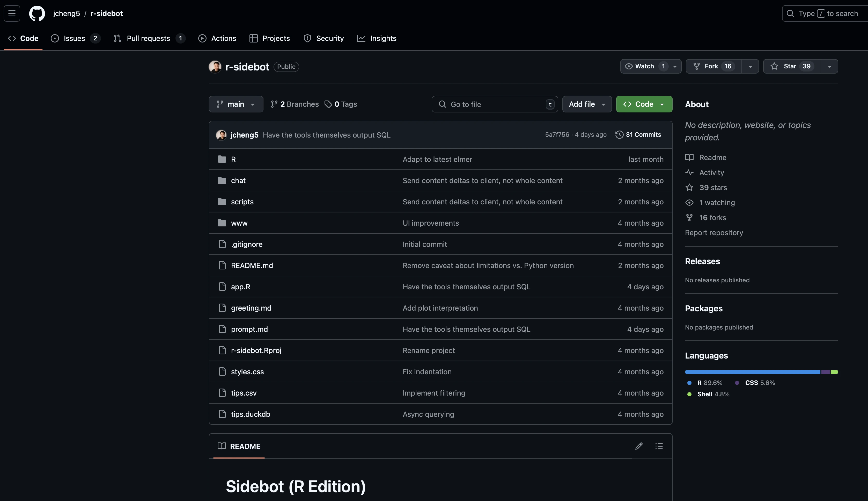This screenshot has width=868, height=501.
Task: Click the Activity pulse icon
Action: click(689, 172)
